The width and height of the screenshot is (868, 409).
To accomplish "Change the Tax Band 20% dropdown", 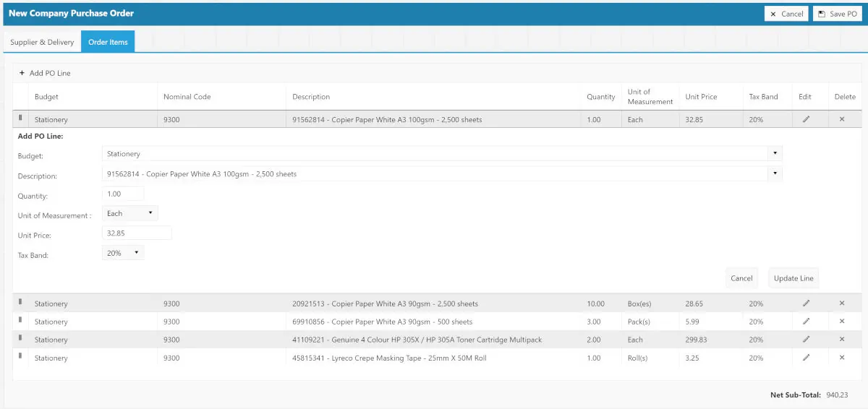I will pos(123,253).
